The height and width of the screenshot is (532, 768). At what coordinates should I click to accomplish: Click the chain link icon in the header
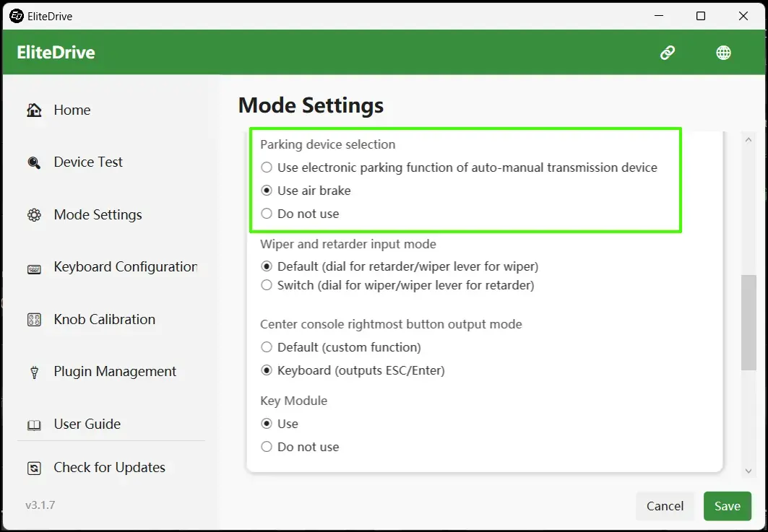click(667, 53)
